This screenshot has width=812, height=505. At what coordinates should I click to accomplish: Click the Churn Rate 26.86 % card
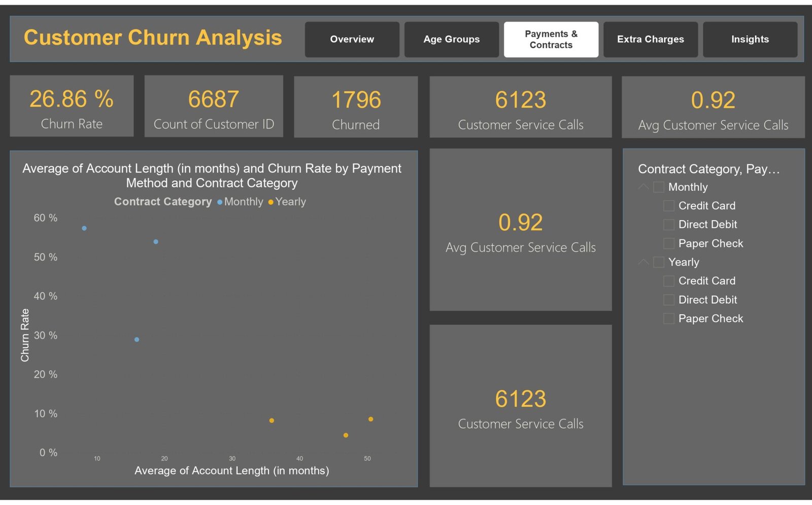coord(72,106)
